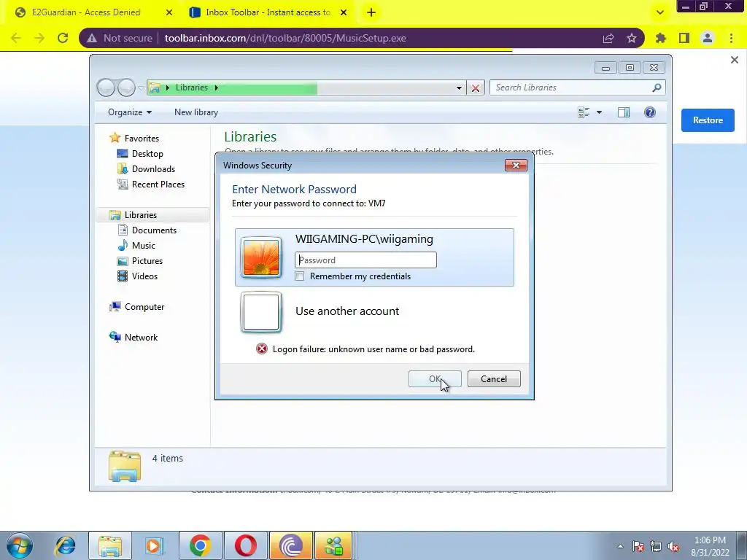Open the Music library
This screenshot has height=560, width=747.
[144, 246]
